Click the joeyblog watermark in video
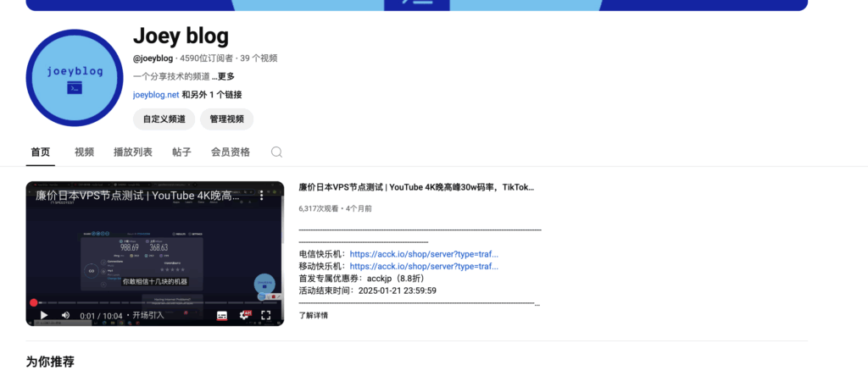 coord(264,284)
